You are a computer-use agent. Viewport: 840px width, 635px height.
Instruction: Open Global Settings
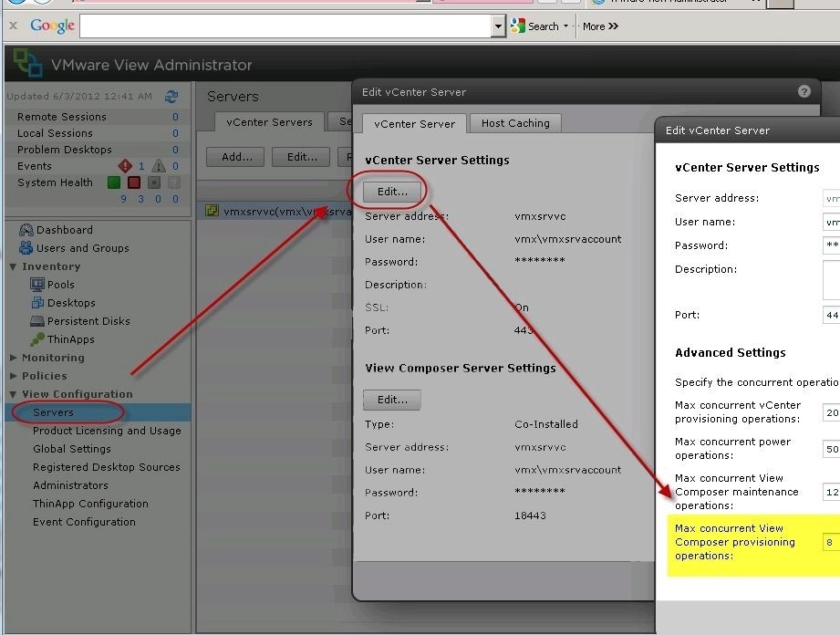coord(72,449)
